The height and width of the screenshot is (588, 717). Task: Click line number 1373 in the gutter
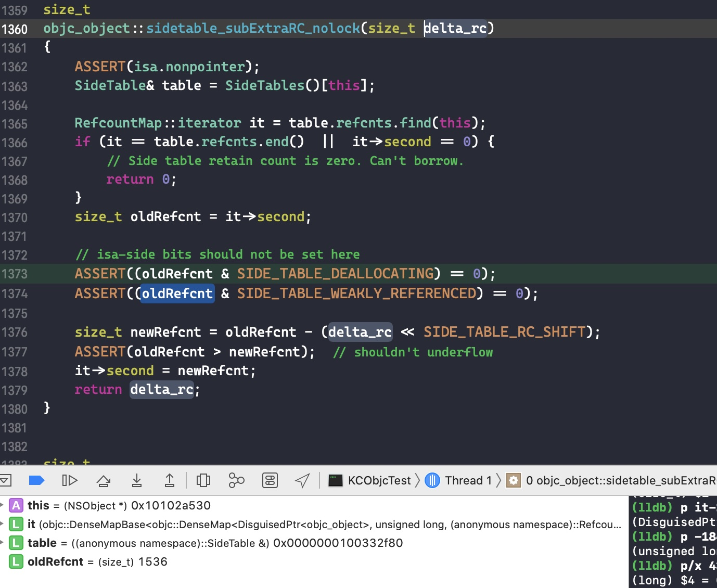click(x=15, y=274)
